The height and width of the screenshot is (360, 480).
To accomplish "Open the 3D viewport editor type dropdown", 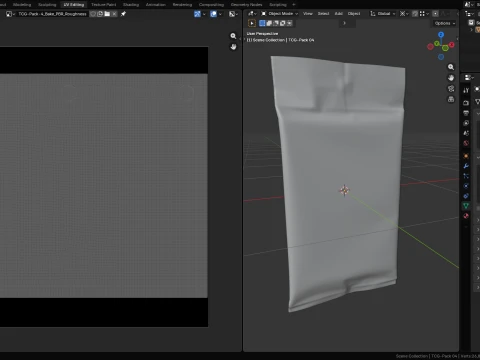I will click(252, 14).
